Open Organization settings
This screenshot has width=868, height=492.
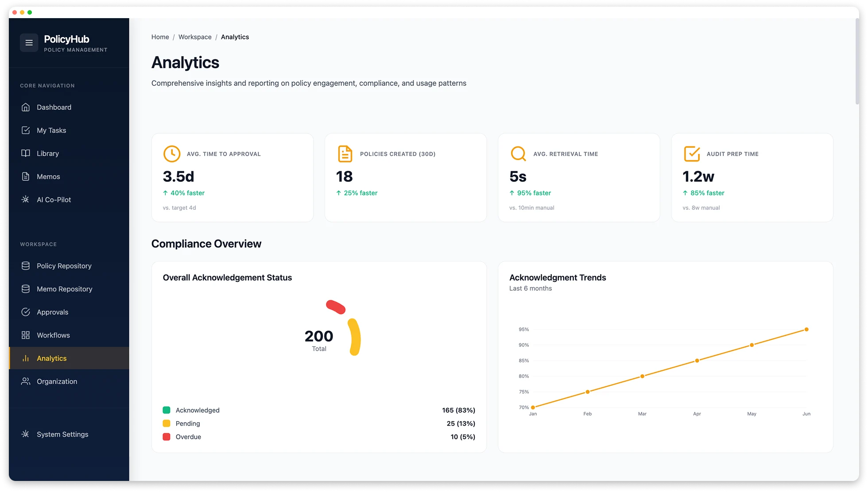pyautogui.click(x=57, y=381)
